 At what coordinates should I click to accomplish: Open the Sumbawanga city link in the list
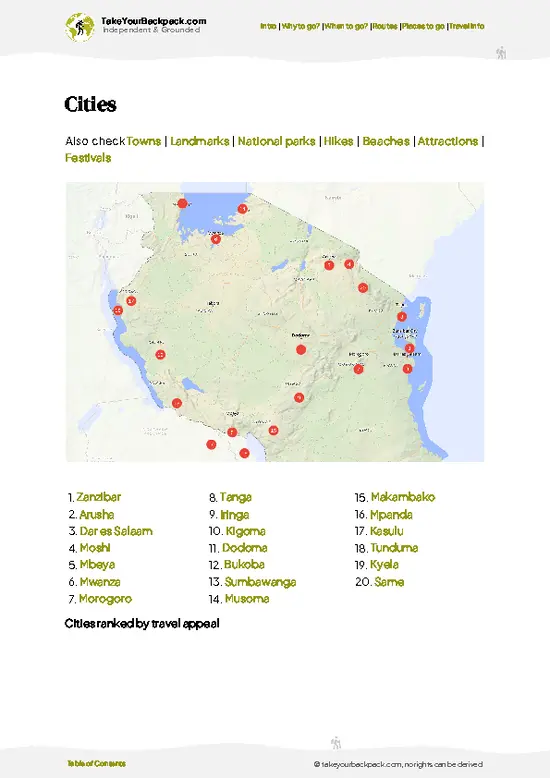(x=260, y=582)
